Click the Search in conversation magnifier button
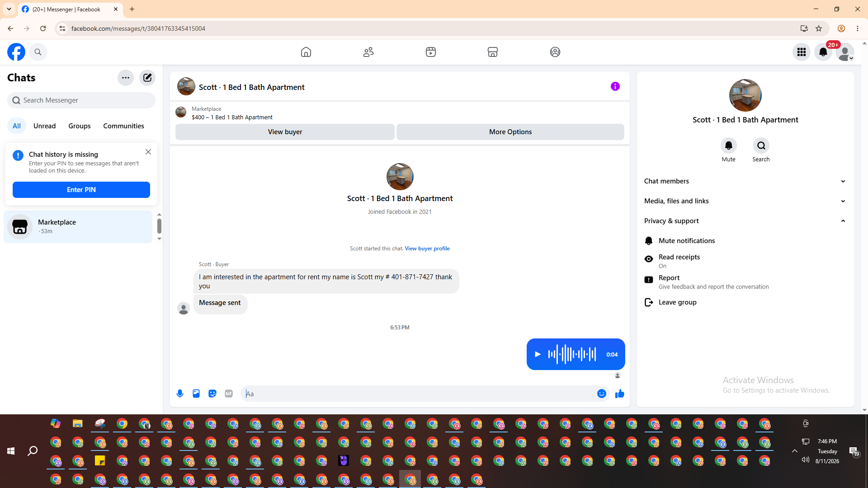The height and width of the screenshot is (488, 868). pyautogui.click(x=761, y=145)
